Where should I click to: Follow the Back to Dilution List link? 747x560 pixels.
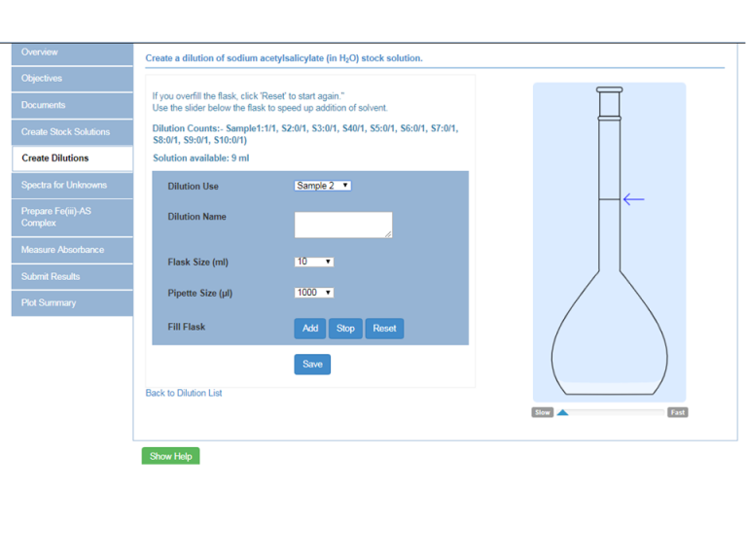[x=184, y=393]
